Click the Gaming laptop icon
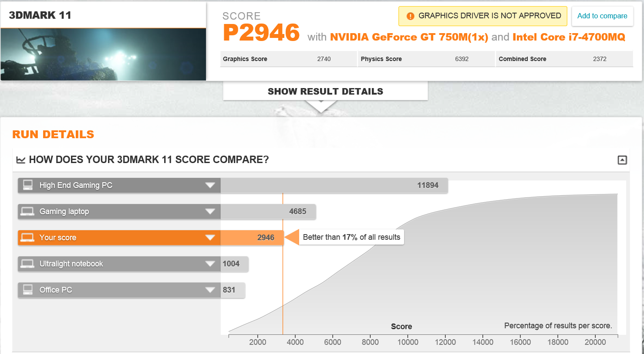This screenshot has width=644, height=354. [28, 211]
